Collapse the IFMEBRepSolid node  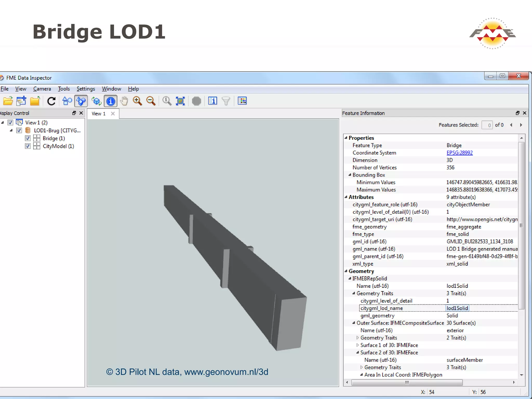[350, 278]
